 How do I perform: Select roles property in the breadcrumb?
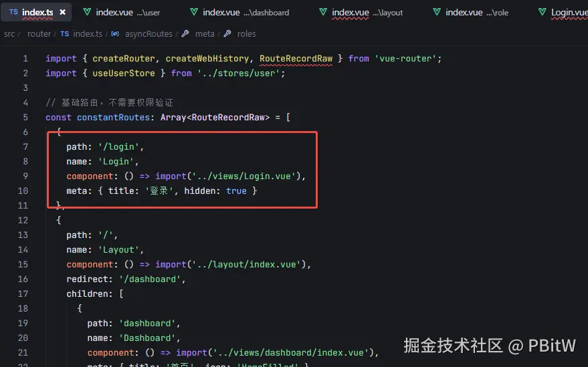pos(246,33)
